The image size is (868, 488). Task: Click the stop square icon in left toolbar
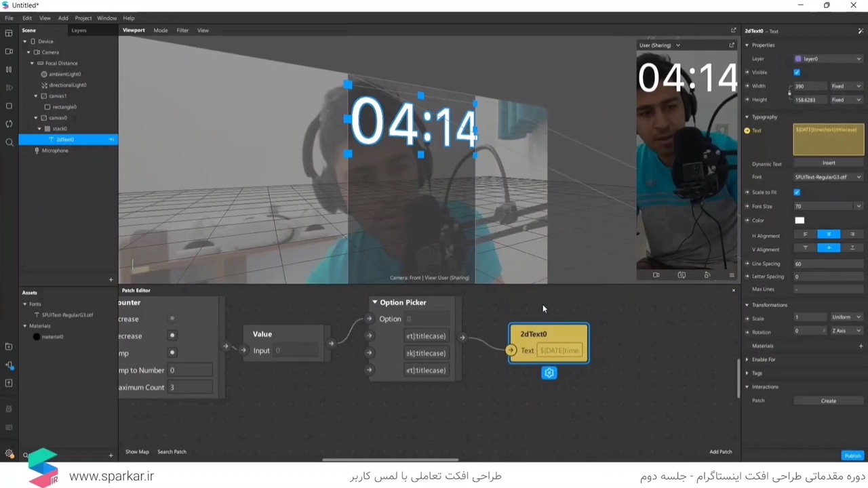(9, 106)
